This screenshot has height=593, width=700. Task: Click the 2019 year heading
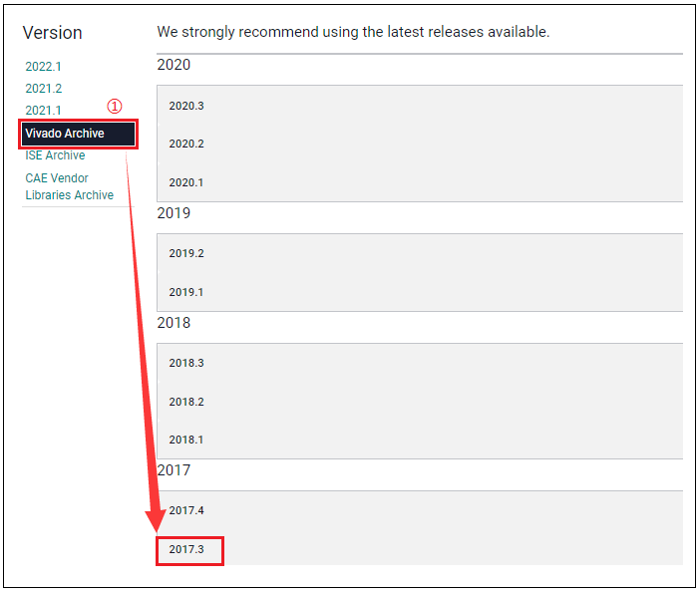click(x=174, y=213)
